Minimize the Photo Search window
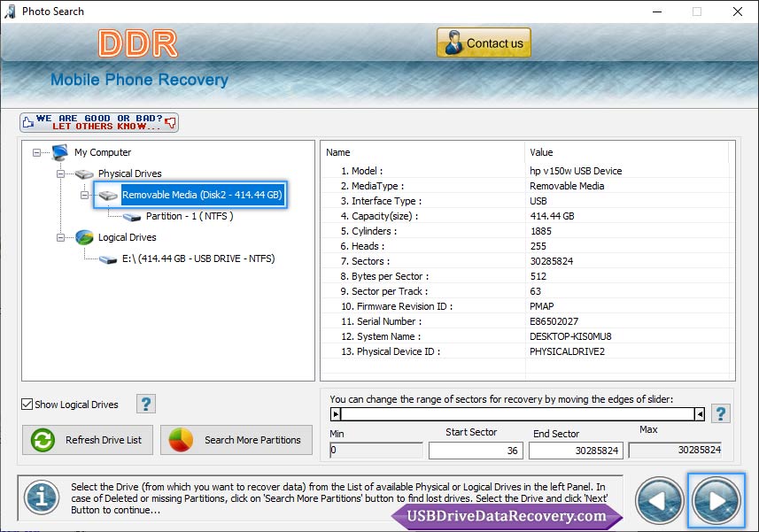 pos(657,12)
